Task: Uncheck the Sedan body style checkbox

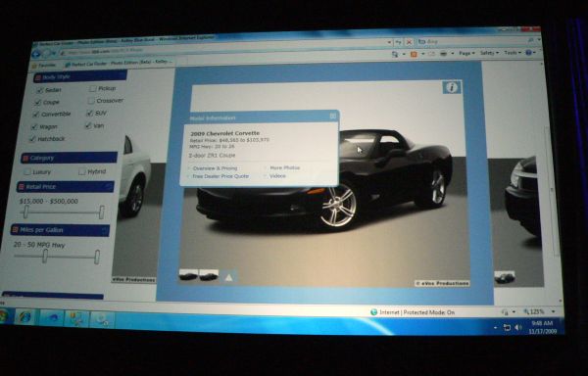Action: tap(40, 90)
